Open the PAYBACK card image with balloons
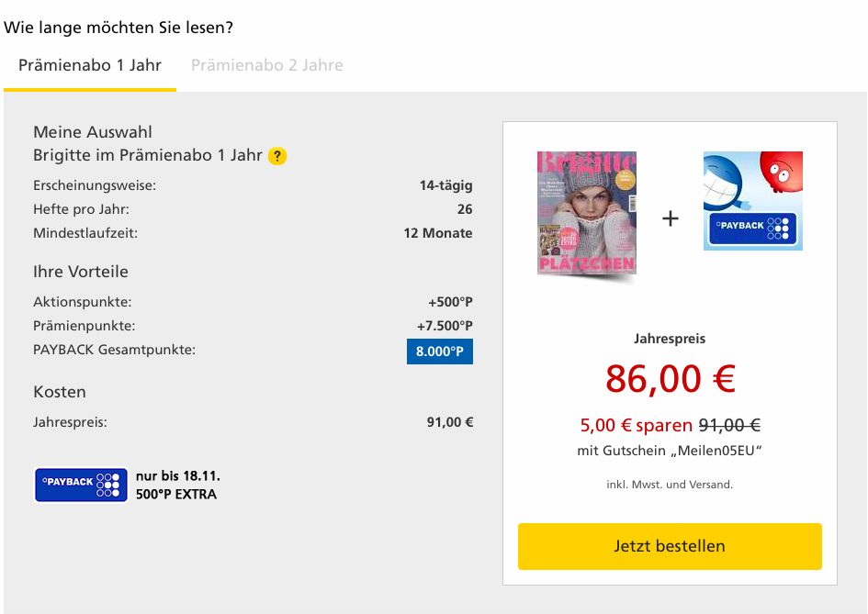Image resolution: width=868 pixels, height=614 pixels. pos(753,201)
